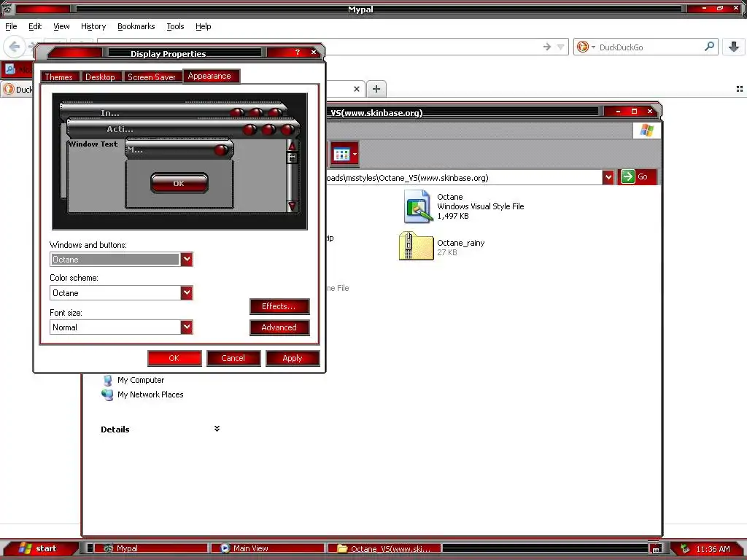The image size is (747, 560).
Task: Open the Explorer address bar dropdown
Action: (x=608, y=177)
